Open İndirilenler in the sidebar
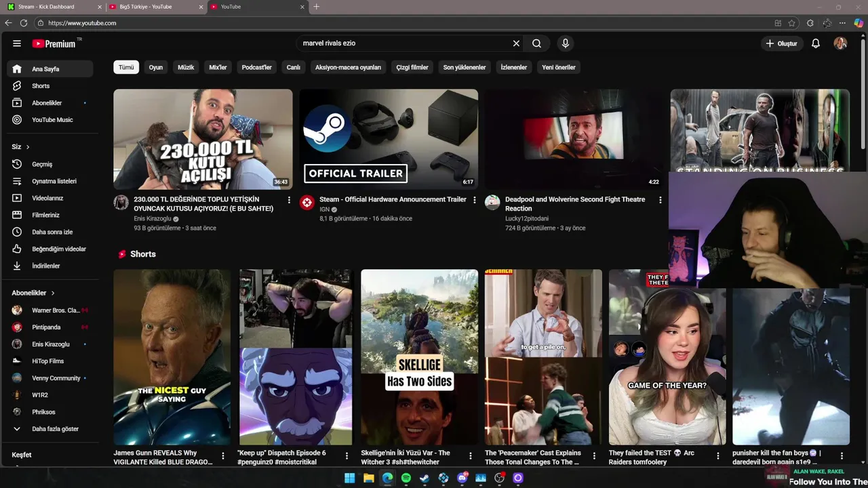 [x=50, y=266]
